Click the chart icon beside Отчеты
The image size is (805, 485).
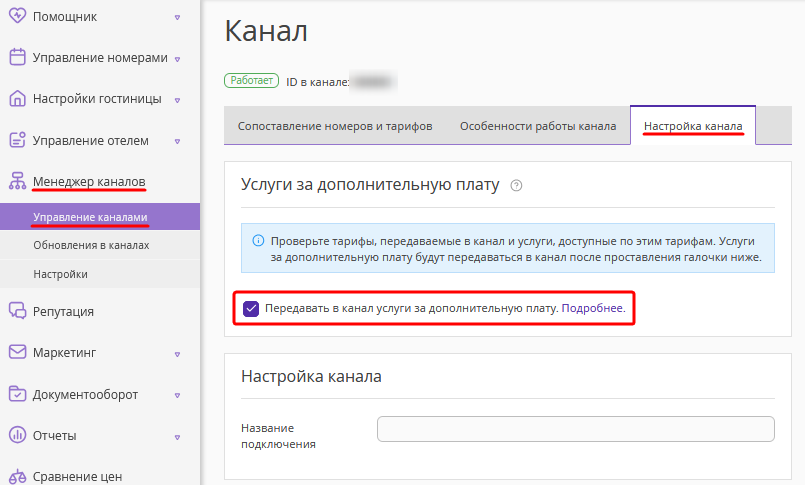[x=17, y=435]
